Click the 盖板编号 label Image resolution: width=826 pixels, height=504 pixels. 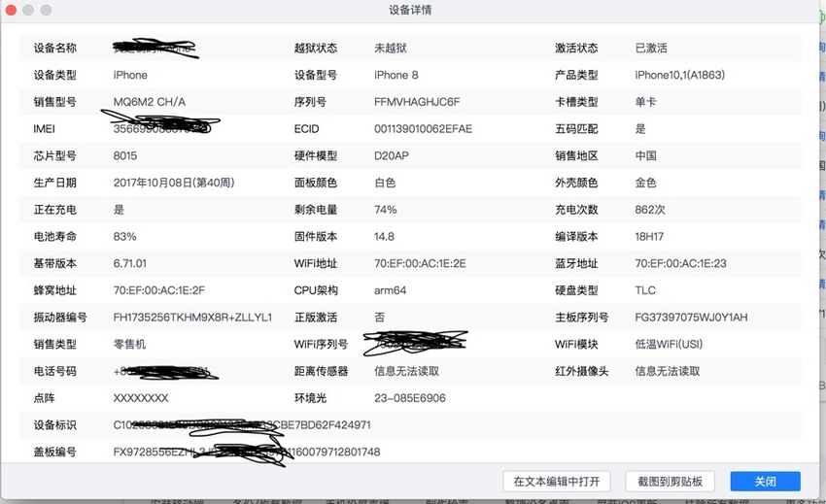(x=54, y=452)
